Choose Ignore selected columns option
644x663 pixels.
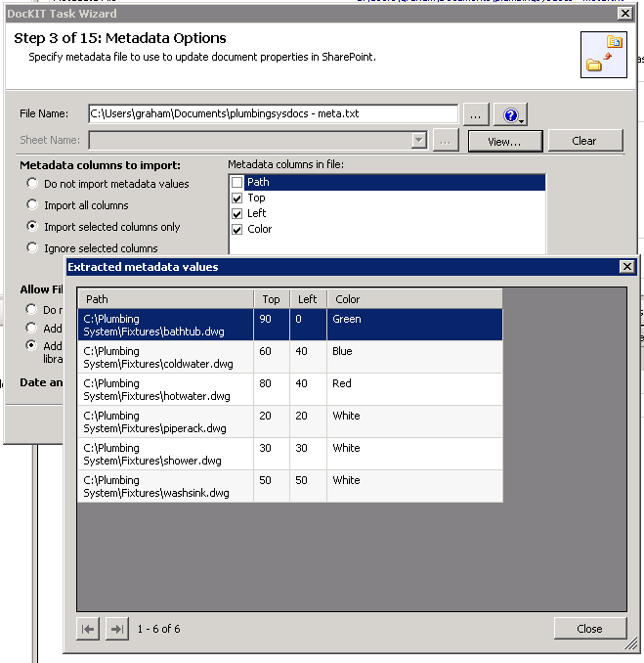33,248
